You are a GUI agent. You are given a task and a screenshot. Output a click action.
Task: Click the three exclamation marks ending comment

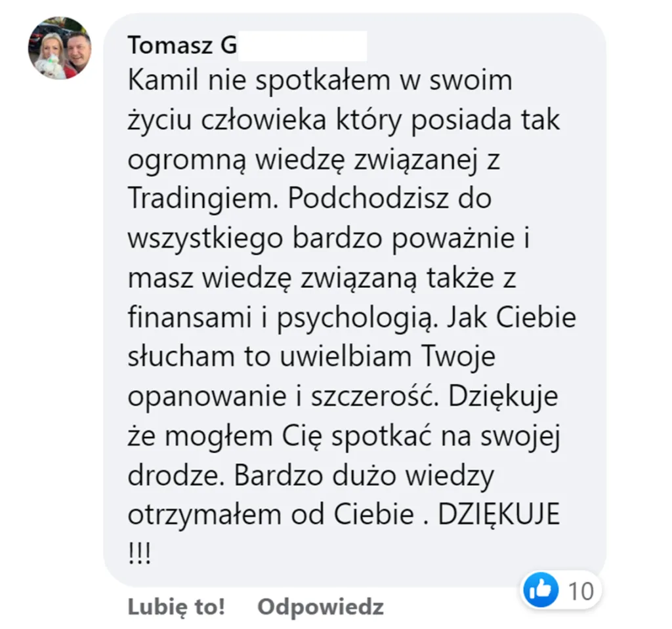[139, 554]
